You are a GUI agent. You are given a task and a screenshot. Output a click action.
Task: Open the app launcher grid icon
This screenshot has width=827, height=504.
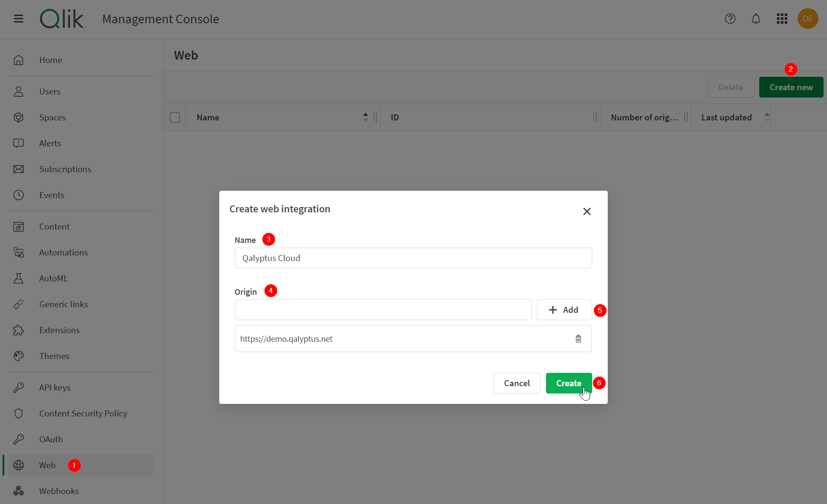pos(782,19)
